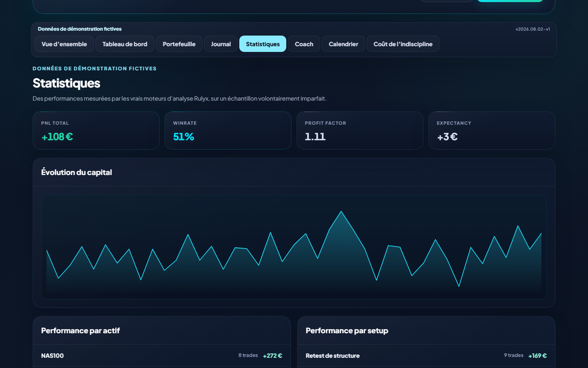Click the +272 € value for NAS100
The width and height of the screenshot is (588, 368).
272,356
